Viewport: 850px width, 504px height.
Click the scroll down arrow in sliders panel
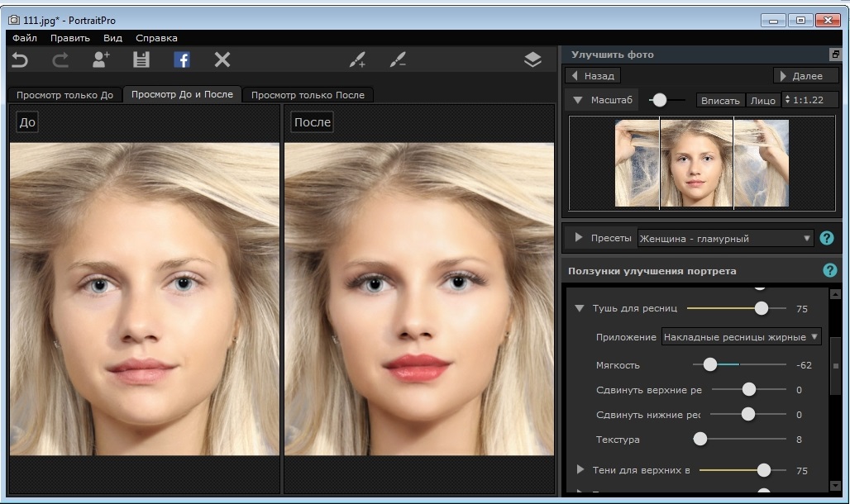(835, 486)
